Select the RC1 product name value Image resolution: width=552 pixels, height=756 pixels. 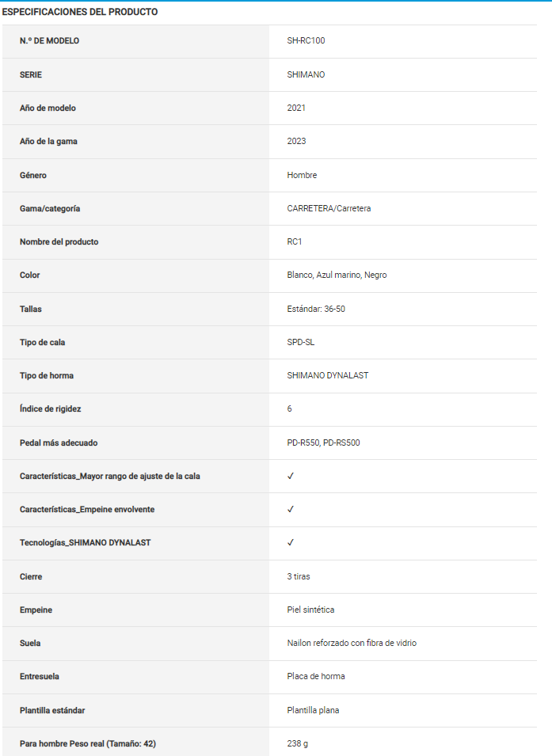pyautogui.click(x=295, y=241)
